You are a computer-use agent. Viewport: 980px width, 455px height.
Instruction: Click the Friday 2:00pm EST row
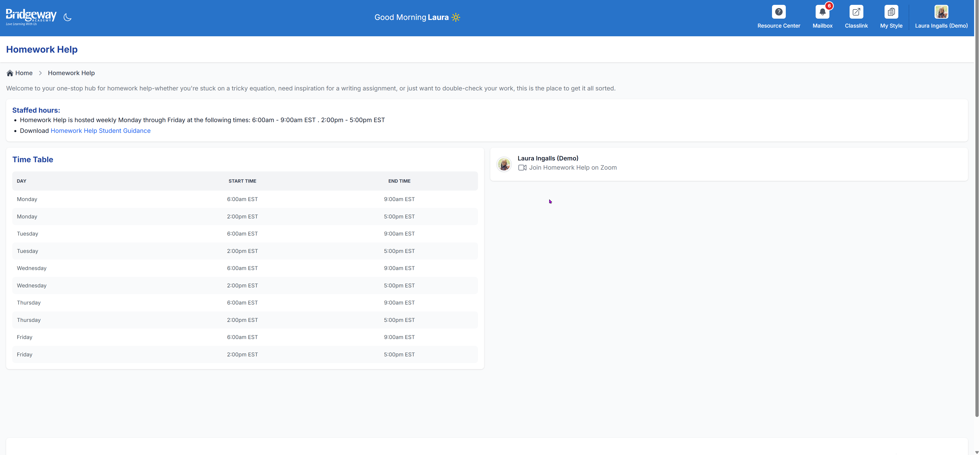pyautogui.click(x=242, y=355)
